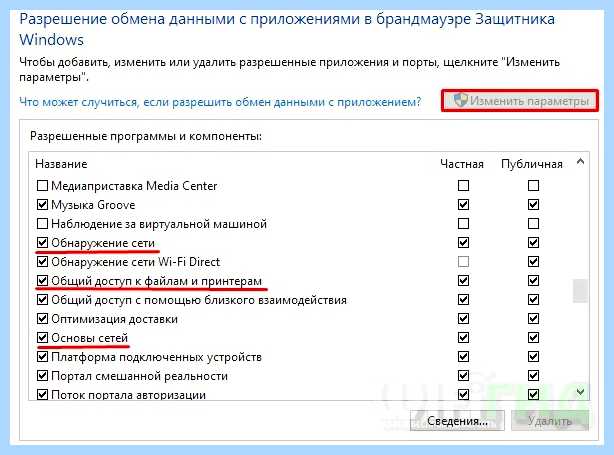Viewport: 614px width, 455px height.
Task: Click the list scroll-down arrow
Action: (581, 392)
